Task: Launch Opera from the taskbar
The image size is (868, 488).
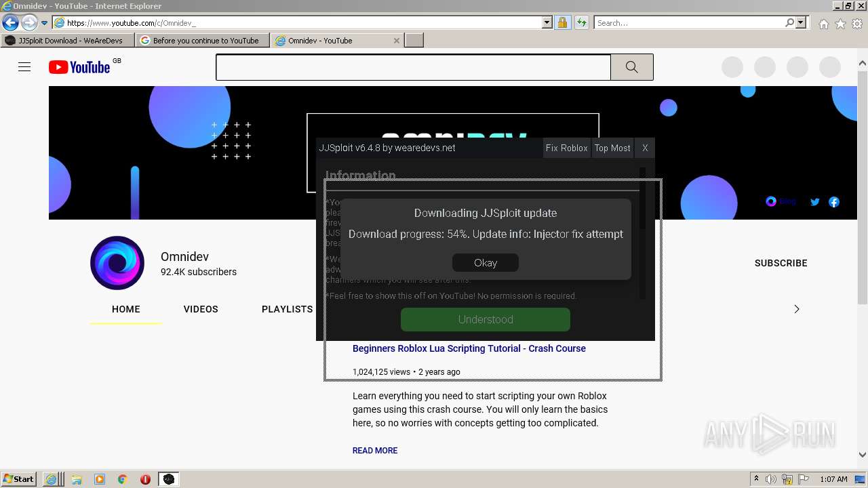Action: tap(145, 479)
